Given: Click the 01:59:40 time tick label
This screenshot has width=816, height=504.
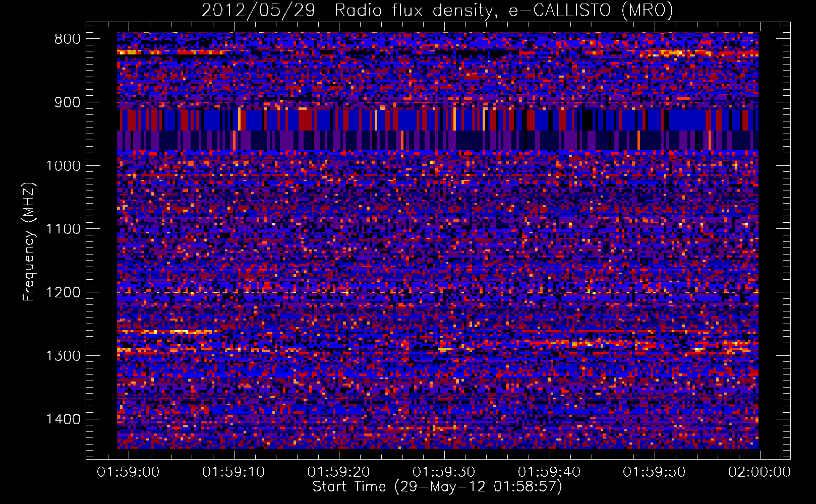Looking at the screenshot, I should click(x=549, y=472).
